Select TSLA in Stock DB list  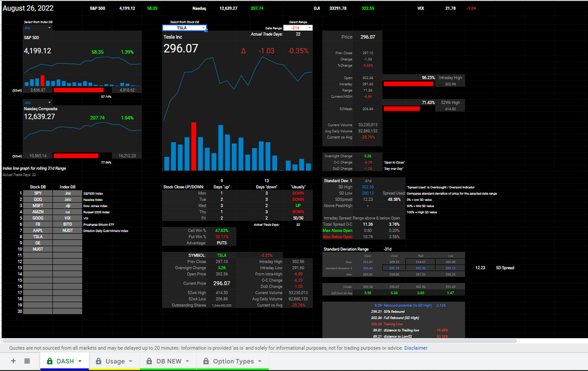38,237
